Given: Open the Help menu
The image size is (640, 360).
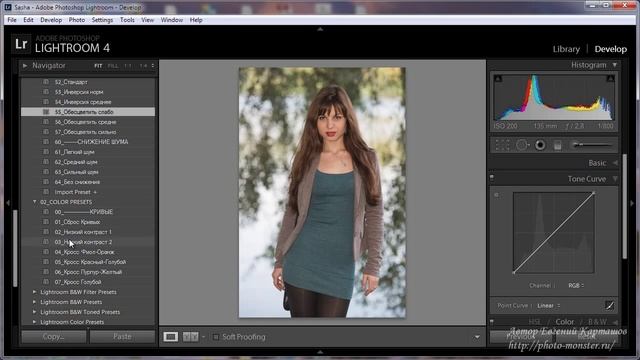Looking at the screenshot, I should pyautogui.click(x=196, y=20).
